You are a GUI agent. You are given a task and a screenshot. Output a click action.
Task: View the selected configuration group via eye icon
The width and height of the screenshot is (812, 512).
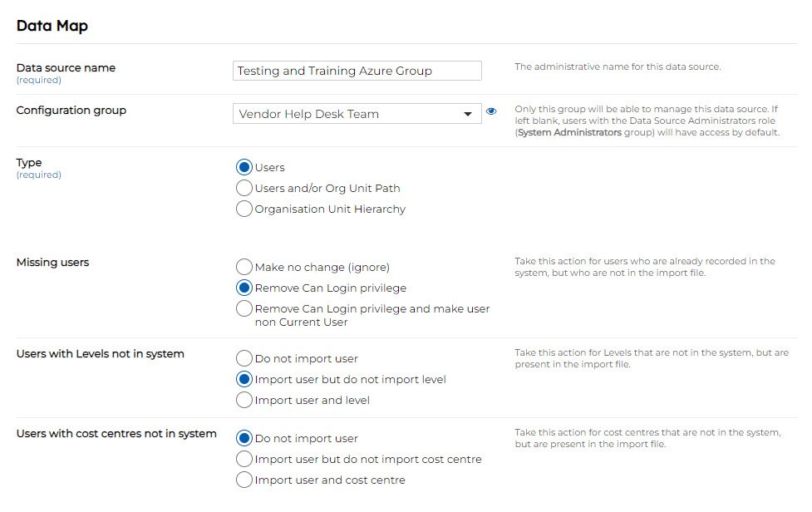491,111
